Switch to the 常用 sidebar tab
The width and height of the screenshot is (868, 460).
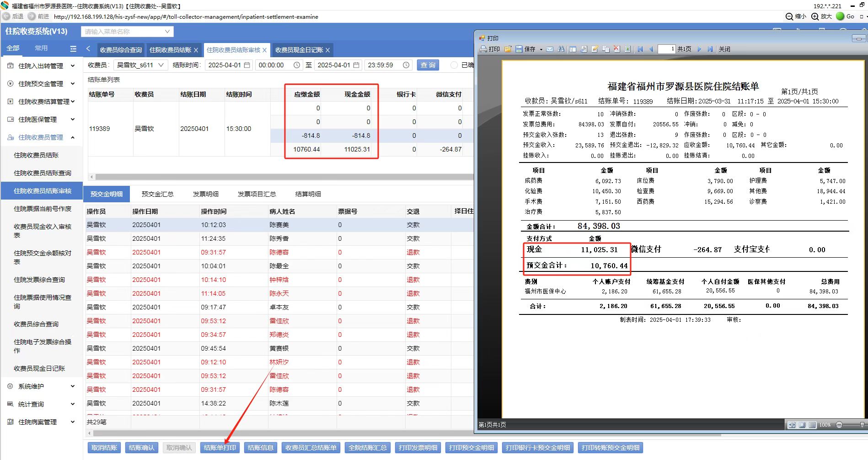pos(41,48)
